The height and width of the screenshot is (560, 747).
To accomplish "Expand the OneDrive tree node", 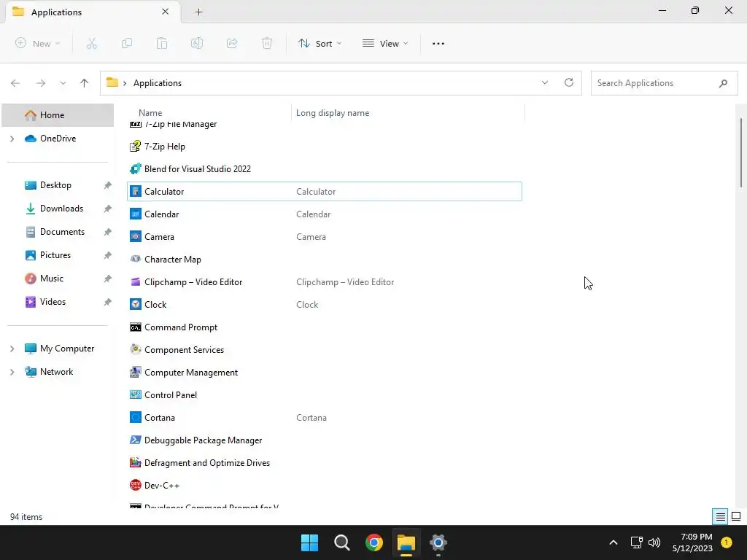I will [x=12, y=139].
